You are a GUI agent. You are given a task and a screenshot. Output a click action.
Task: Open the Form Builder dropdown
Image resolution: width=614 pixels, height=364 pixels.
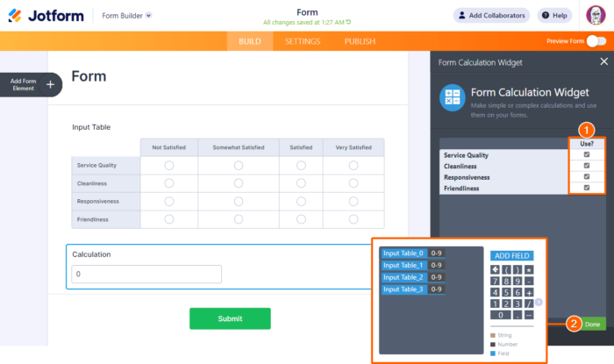click(x=127, y=16)
